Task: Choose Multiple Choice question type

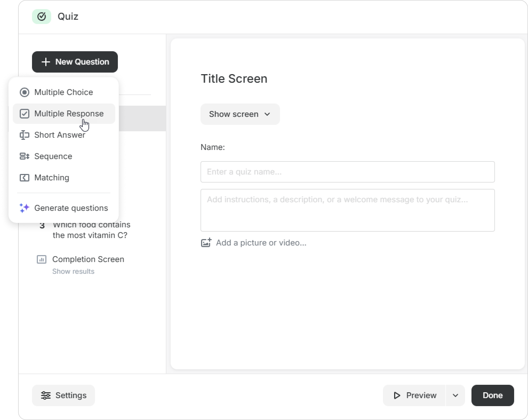Action: 64,92
